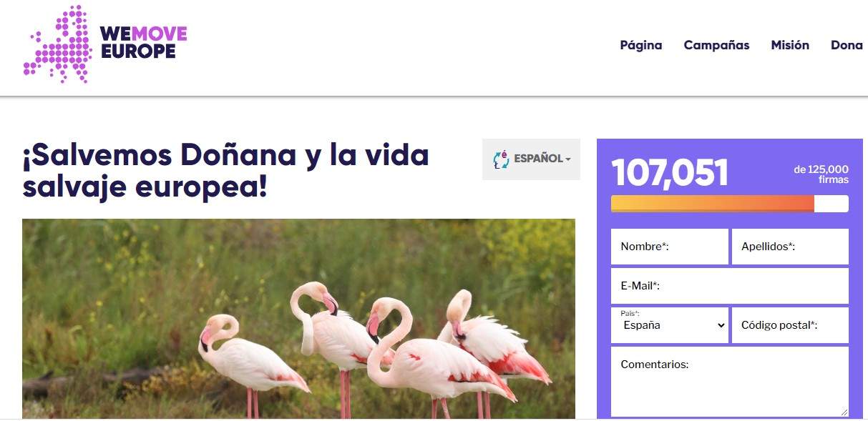Screen dimensions: 868x421
Task: Click the WeMove Europe dotted map logo
Action: (58, 44)
